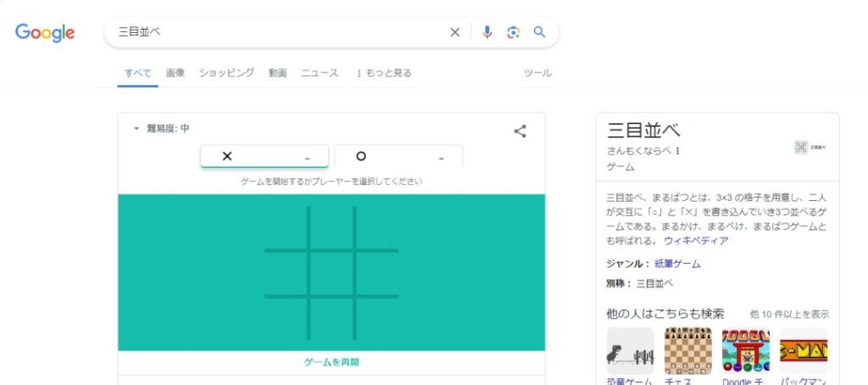Click the 三目並べ panel thumbnail image

(810, 147)
